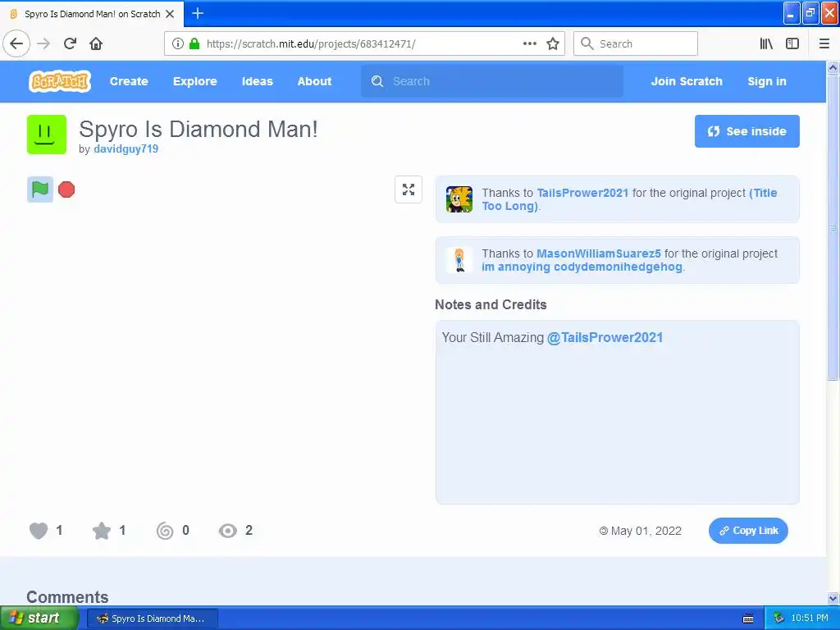Bookmark this page with the star icon

553,43
